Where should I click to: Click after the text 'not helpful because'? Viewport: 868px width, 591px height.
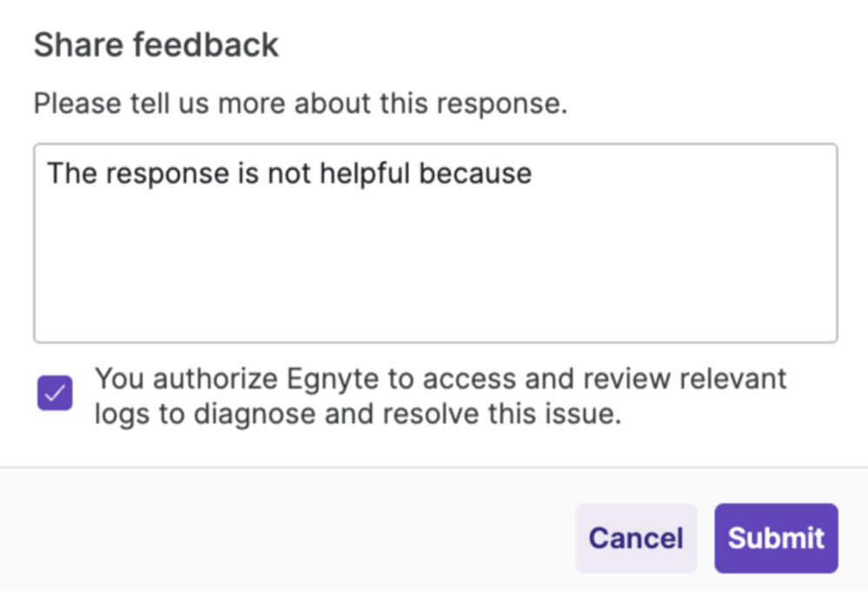(x=539, y=173)
